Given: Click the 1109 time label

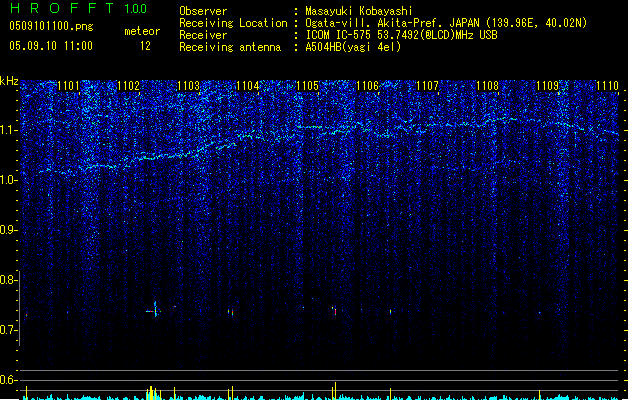Looking at the screenshot, I should click(x=548, y=86).
